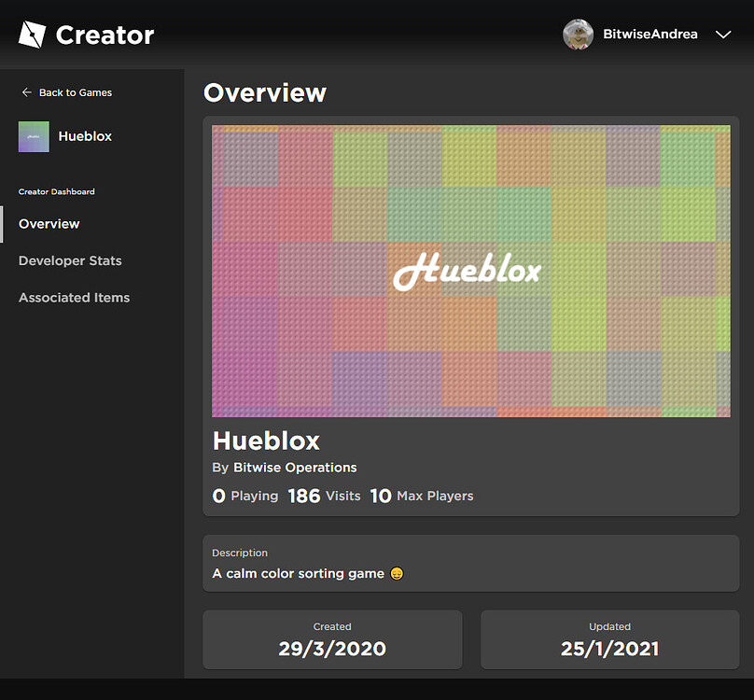
Task: Click the 0 Playing counter
Action: point(245,496)
